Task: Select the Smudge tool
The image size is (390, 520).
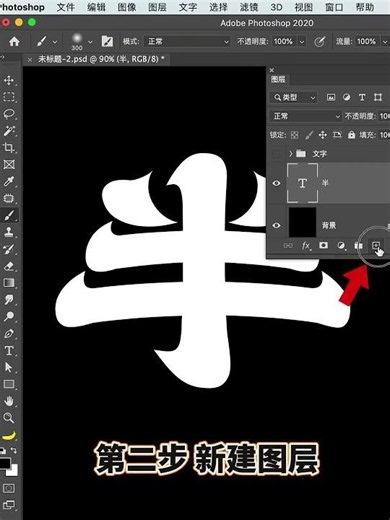Action: pos(9,300)
